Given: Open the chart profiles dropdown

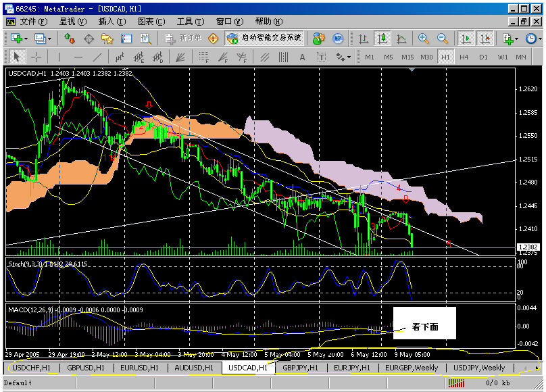Looking at the screenshot, I should click(x=50, y=39).
